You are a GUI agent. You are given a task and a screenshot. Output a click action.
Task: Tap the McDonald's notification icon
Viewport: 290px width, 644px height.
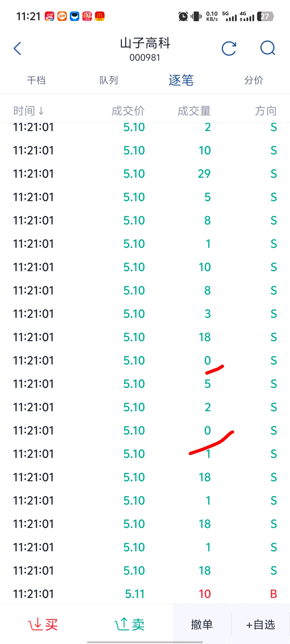[x=100, y=16]
